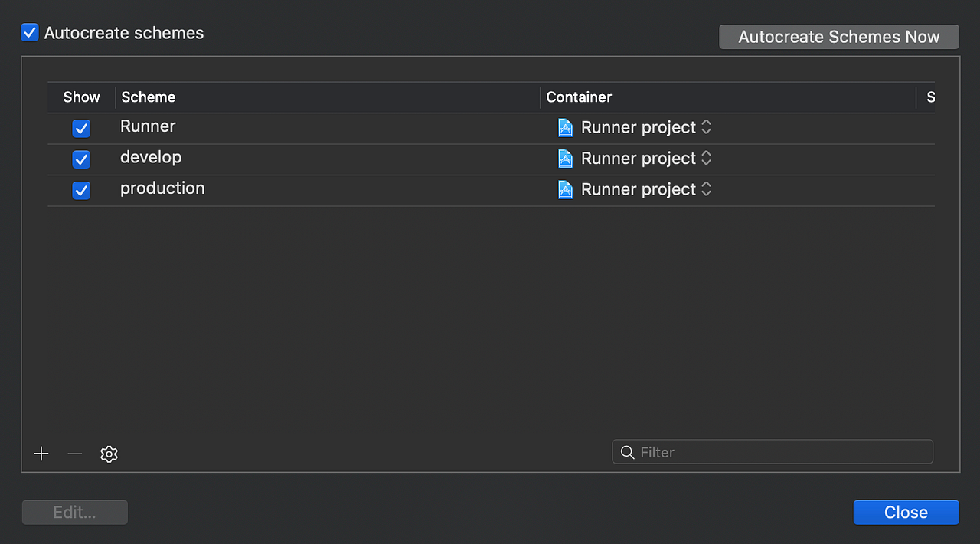Click the production row project file icon
The image size is (980, 544).
coord(565,189)
